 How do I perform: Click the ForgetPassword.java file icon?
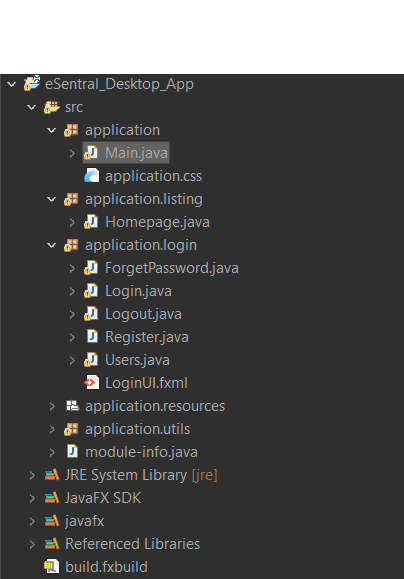91,268
